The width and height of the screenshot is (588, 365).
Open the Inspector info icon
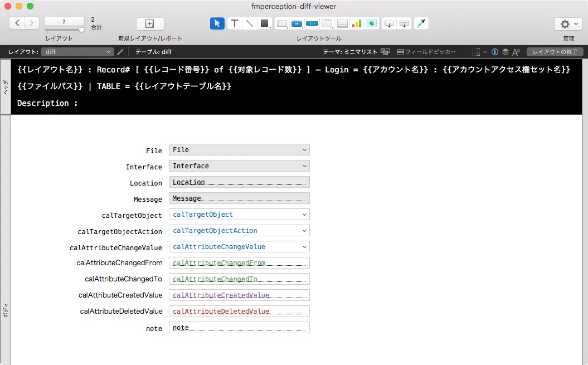[x=495, y=52]
